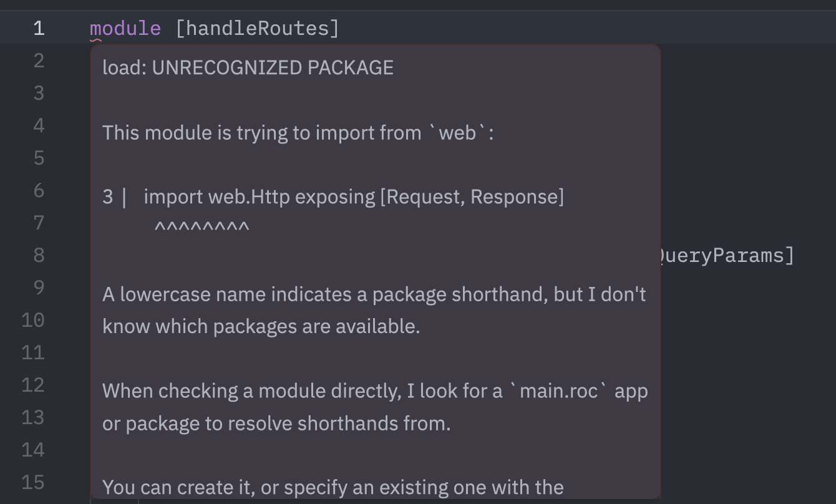Viewport: 836px width, 504px height.
Task: Select line number 1 in the gutter
Action: [x=39, y=29]
